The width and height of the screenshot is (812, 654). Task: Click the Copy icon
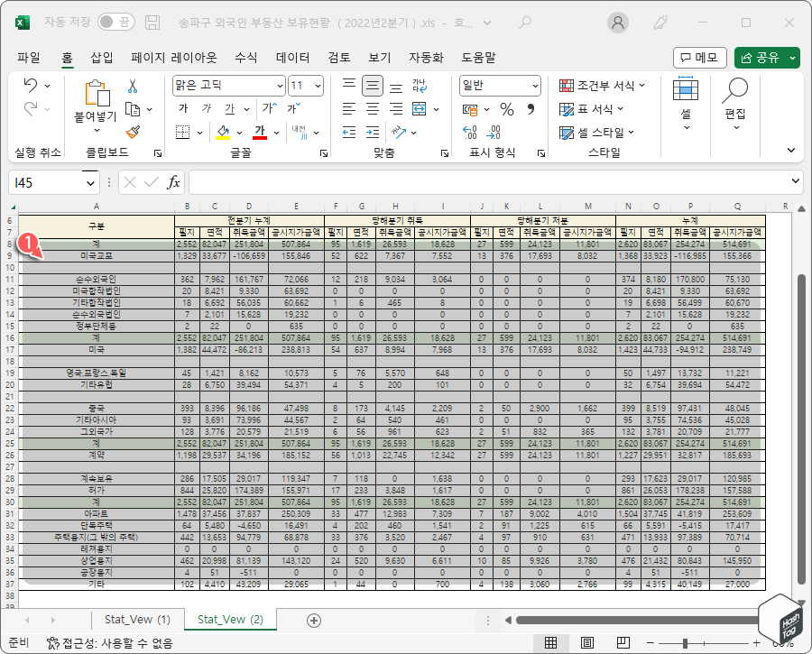[134, 109]
